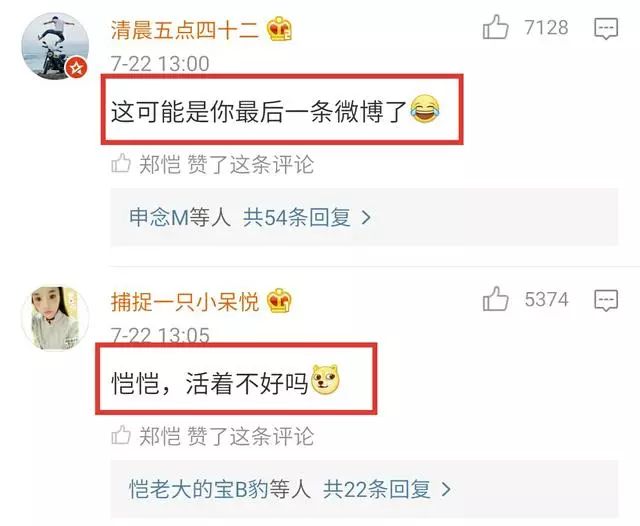Image resolution: width=640 pixels, height=526 pixels.
Task: Select comment text 这可能是你最后一条微博了
Action: pos(259,111)
